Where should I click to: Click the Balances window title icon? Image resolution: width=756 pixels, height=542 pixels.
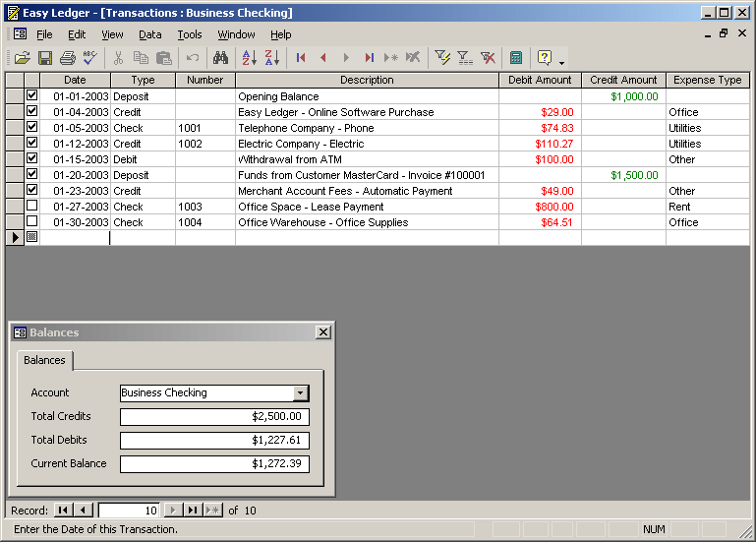click(x=20, y=332)
